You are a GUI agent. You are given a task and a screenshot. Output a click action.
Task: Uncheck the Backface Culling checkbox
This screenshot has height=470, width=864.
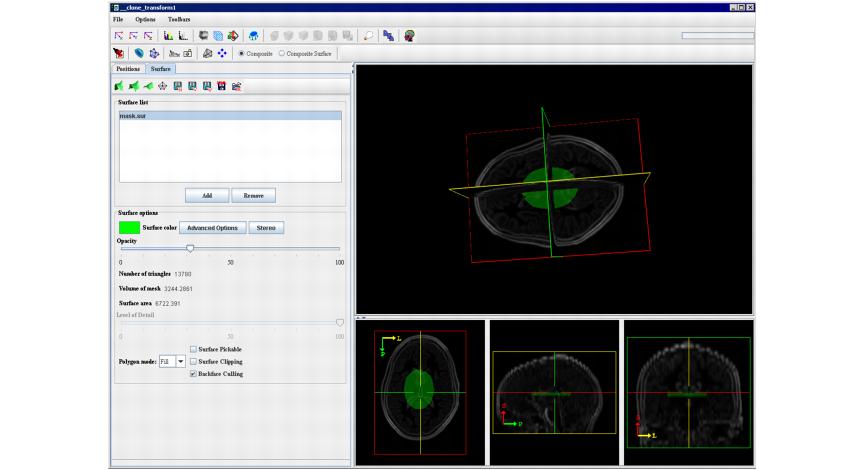(x=193, y=374)
